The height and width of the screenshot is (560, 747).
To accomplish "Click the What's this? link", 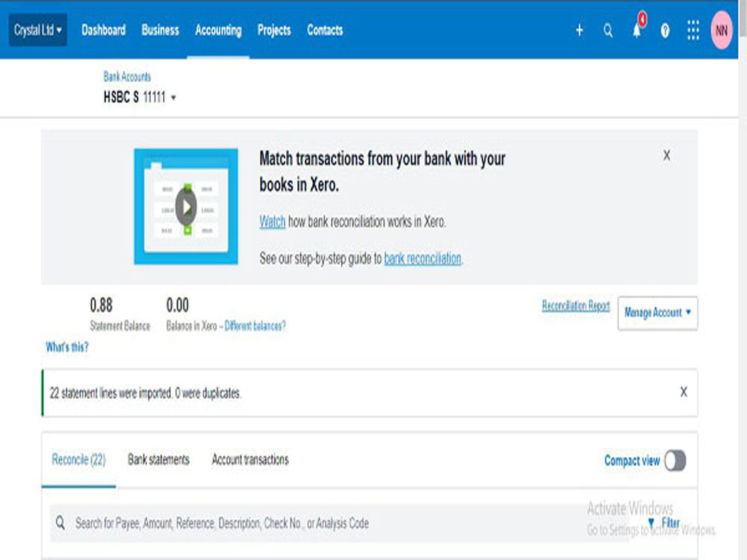I will point(67,346).
